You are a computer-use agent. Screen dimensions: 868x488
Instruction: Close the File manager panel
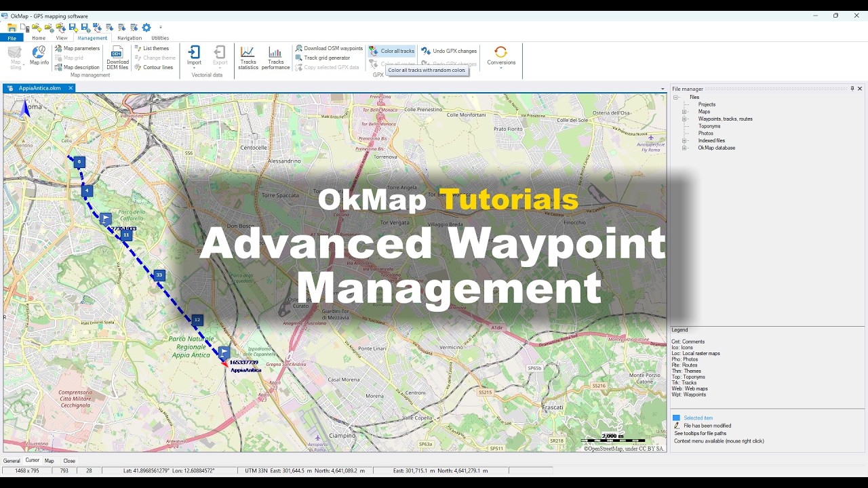[x=860, y=89]
